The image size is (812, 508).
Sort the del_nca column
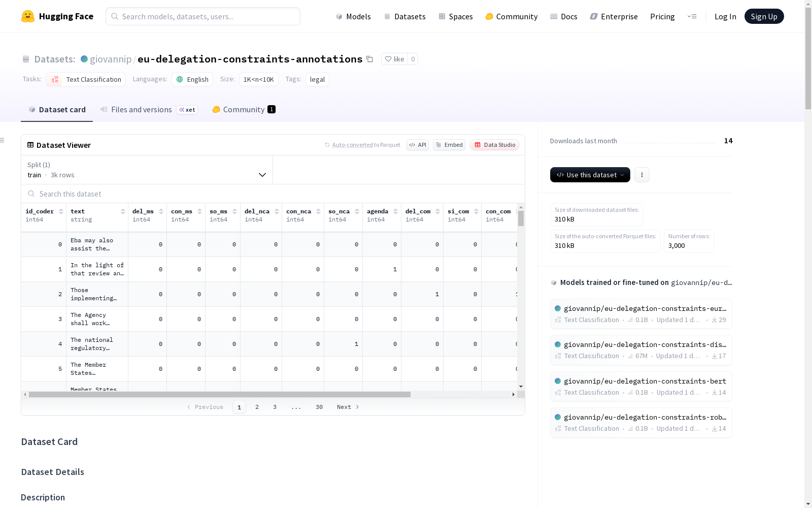point(277,211)
